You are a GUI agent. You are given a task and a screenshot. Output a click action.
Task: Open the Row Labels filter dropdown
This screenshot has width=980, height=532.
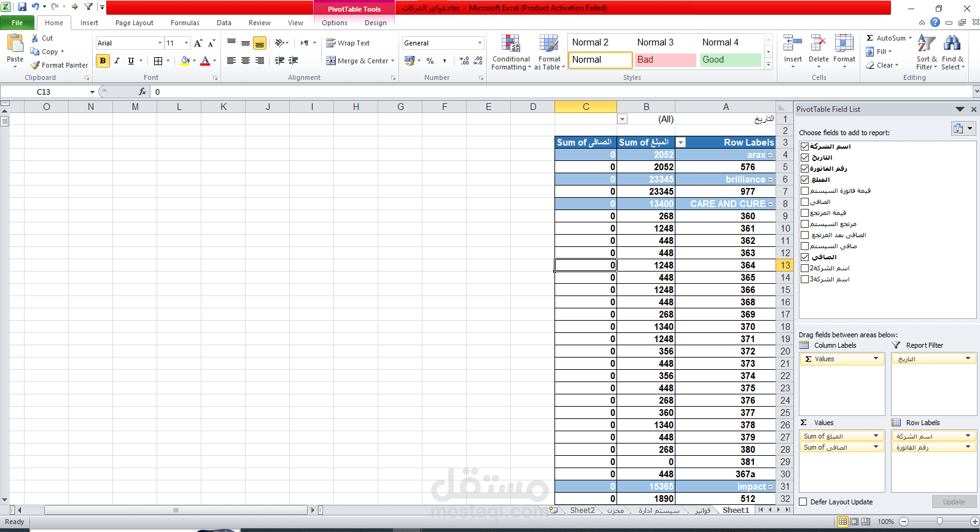pos(680,143)
